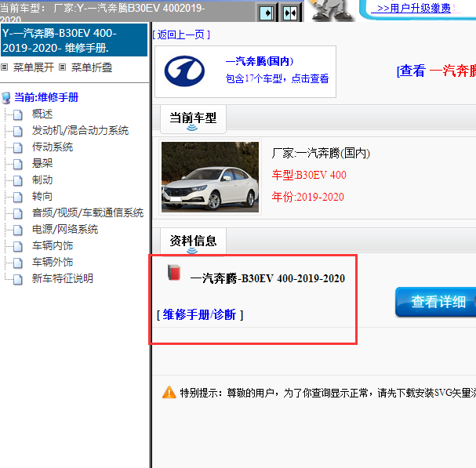Click page icon beside 车辆外饰
This screenshot has width=476, height=468.
tap(18, 263)
